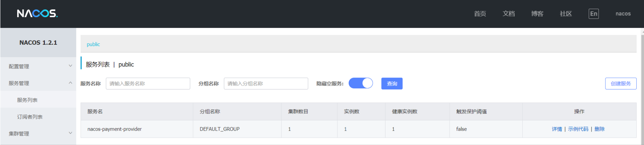Open 服务列表 in the sidebar
The width and height of the screenshot is (644, 145).
point(27,100)
